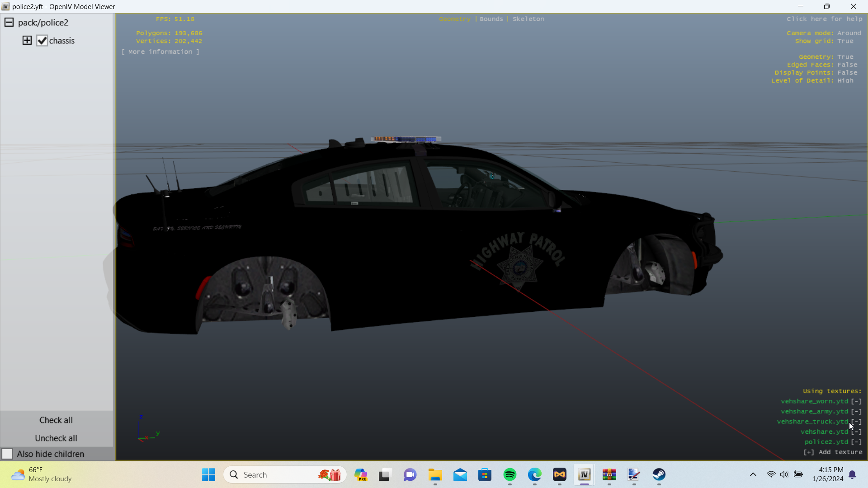This screenshot has height=488, width=868.
Task: Collapse the pack:/police2 tree node
Action: pos(9,23)
